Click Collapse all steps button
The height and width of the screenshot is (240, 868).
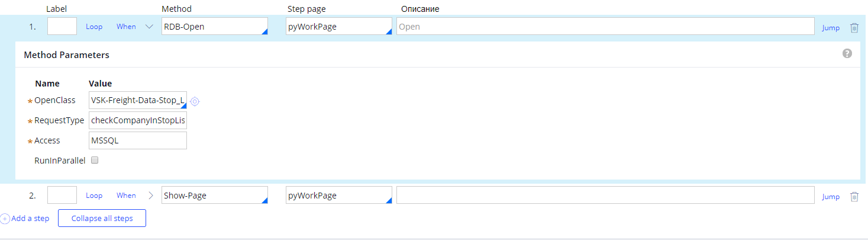102,218
